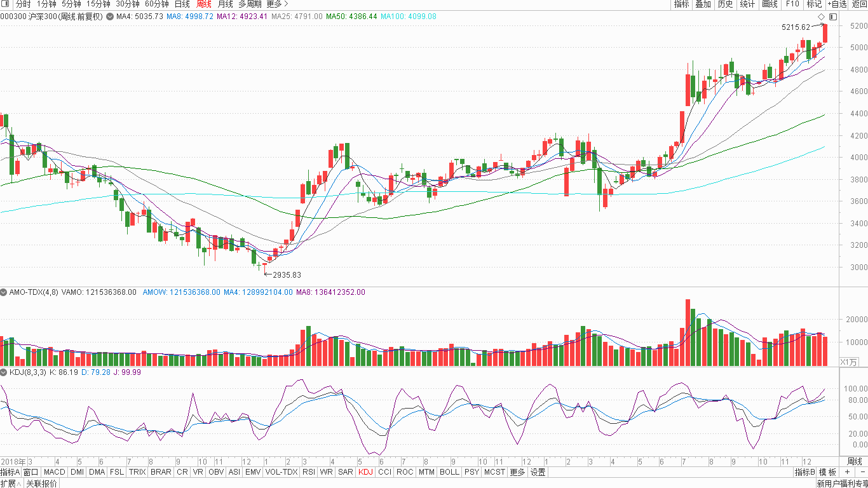Expand the 扩展 panel arrow
Viewport: 868px width, 488px height.
(11, 484)
